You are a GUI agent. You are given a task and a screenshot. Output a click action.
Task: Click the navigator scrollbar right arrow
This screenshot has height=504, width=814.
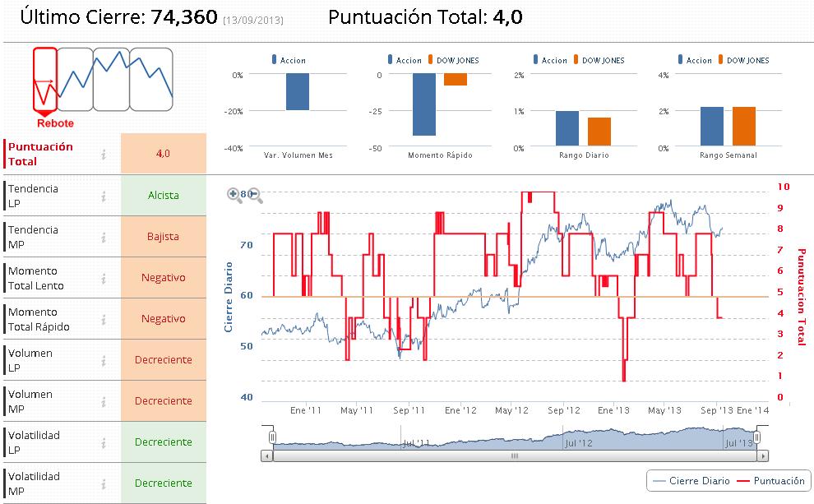coord(762,455)
